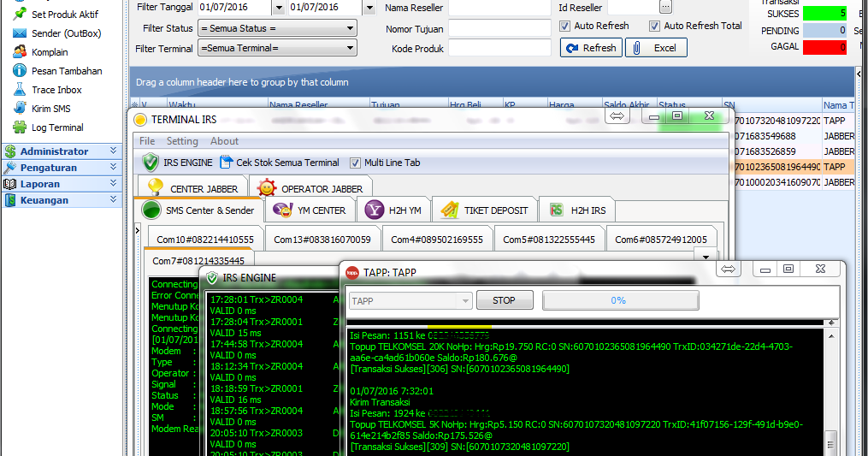Click TAPP log vertical scrollbar
The image size is (868, 456).
coord(831,392)
